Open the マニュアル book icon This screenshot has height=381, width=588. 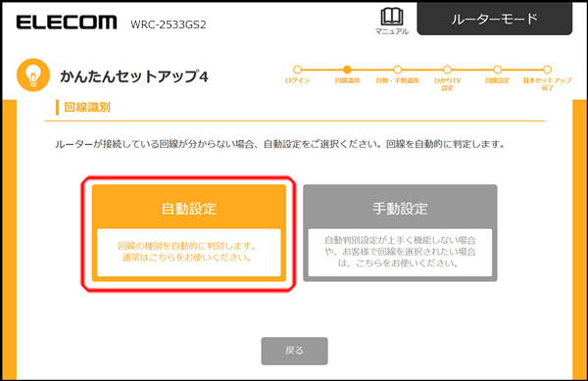[x=392, y=17]
